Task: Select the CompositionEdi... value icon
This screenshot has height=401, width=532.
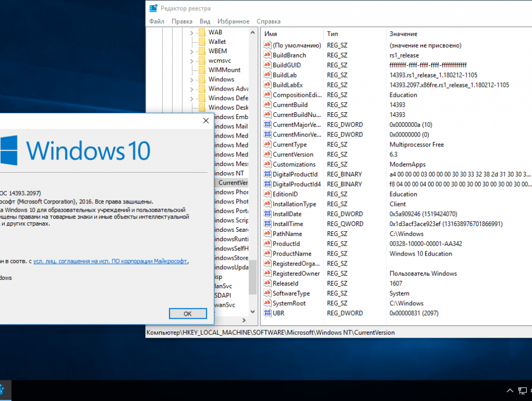Action: (268, 94)
